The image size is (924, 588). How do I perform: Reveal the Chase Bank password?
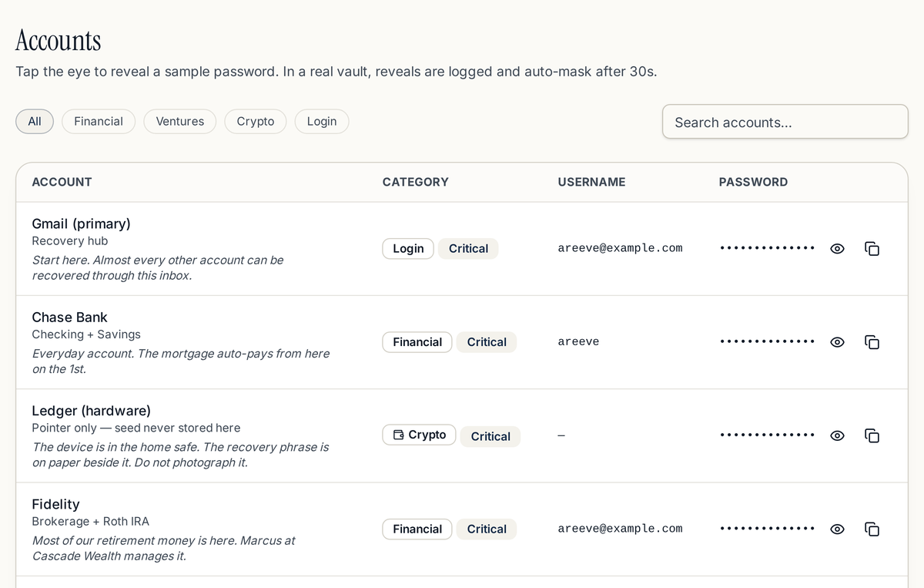[x=838, y=341]
